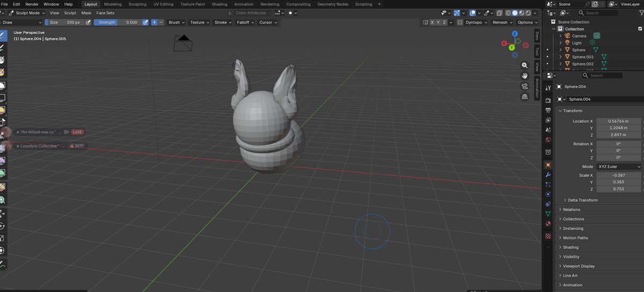Open the Texture checkerboard properties tab
Viewport: 644px width, 292px height.
coord(548,236)
